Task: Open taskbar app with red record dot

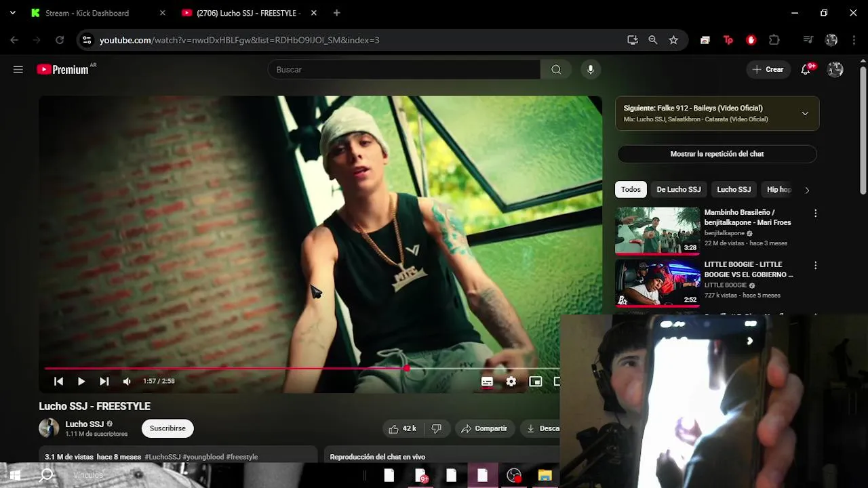Action: pos(514,476)
